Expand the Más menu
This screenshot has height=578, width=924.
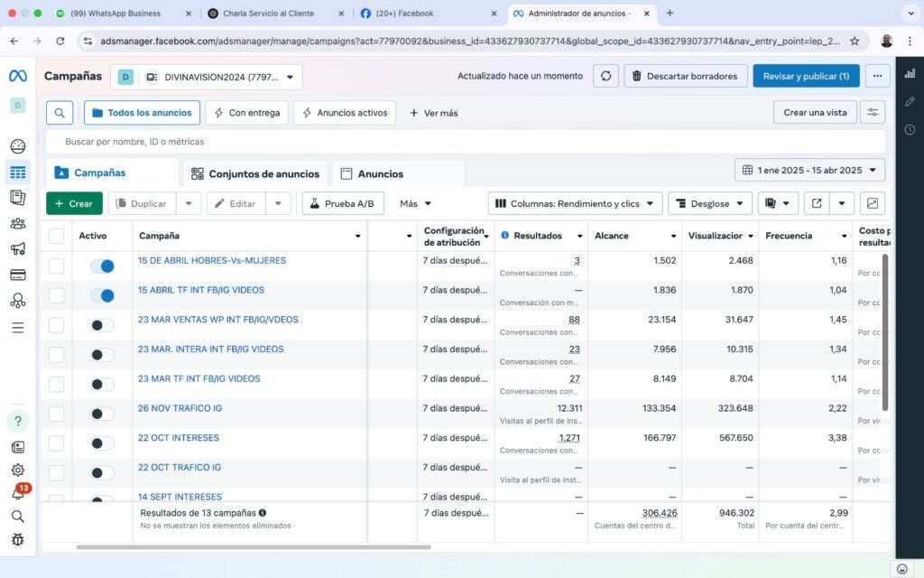pos(415,203)
